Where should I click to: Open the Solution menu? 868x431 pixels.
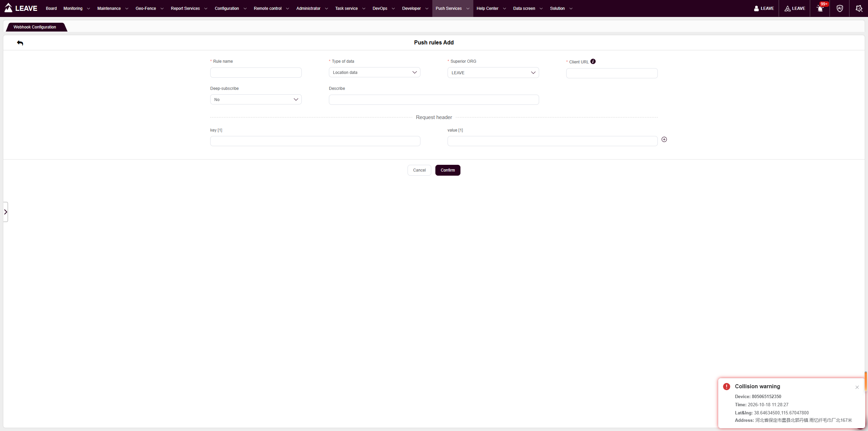pyautogui.click(x=561, y=8)
